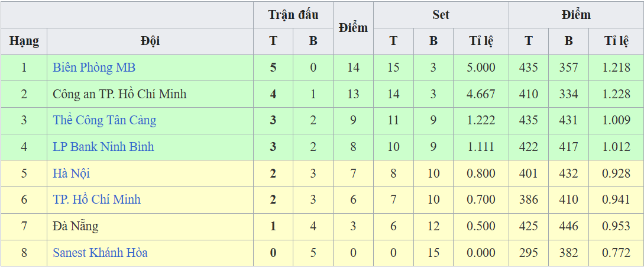This screenshot has height=267, width=644.
Task: Click rank 1 cell in Hạng column
Action: coord(24,67)
